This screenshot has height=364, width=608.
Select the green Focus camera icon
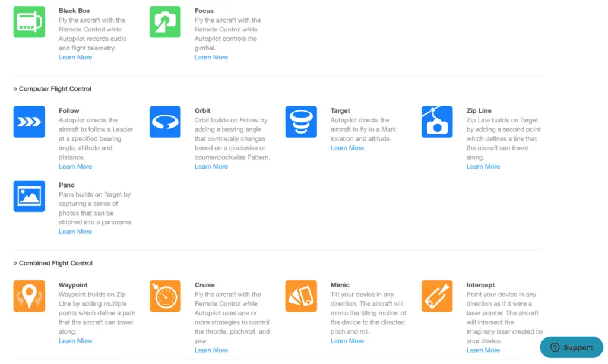[165, 22]
